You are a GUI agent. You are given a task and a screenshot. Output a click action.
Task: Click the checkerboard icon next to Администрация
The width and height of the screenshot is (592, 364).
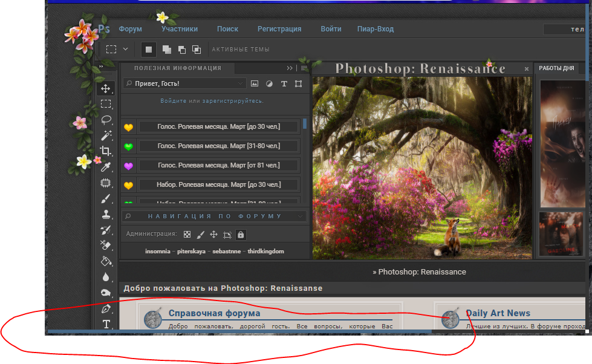pyautogui.click(x=187, y=235)
